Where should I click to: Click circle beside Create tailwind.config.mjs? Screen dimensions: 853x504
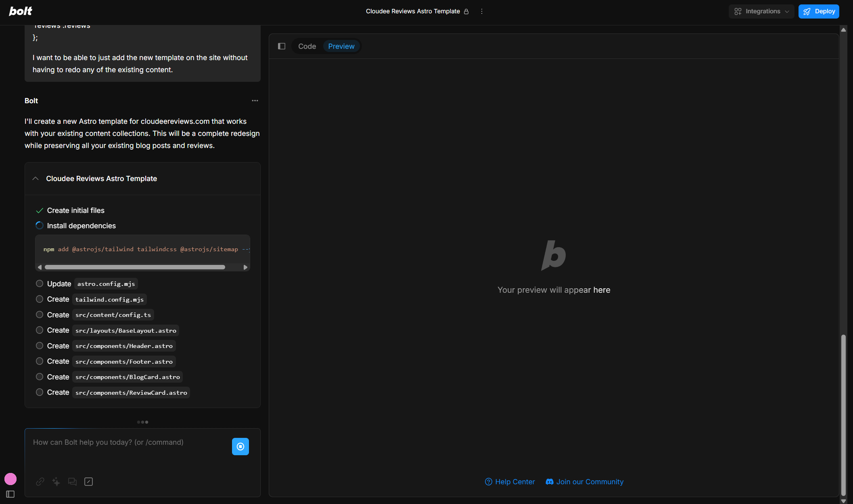tap(40, 299)
